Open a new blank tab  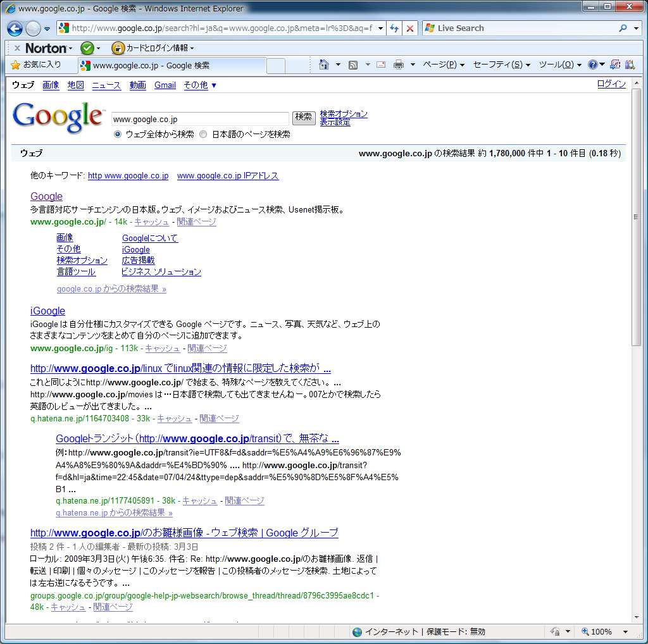click(x=276, y=66)
